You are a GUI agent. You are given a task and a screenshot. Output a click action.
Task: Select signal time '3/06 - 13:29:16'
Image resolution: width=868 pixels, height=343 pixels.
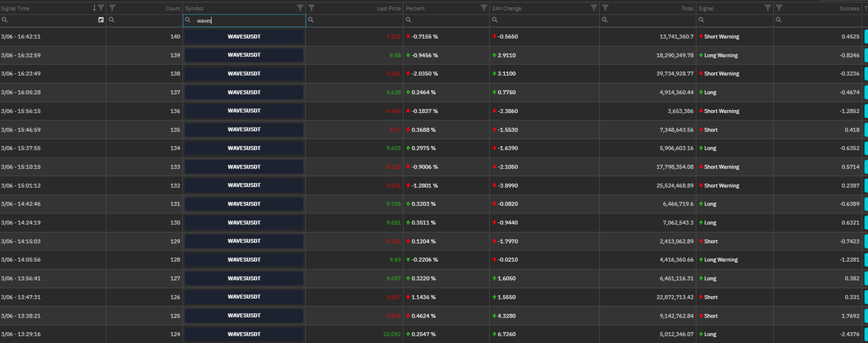21,334
